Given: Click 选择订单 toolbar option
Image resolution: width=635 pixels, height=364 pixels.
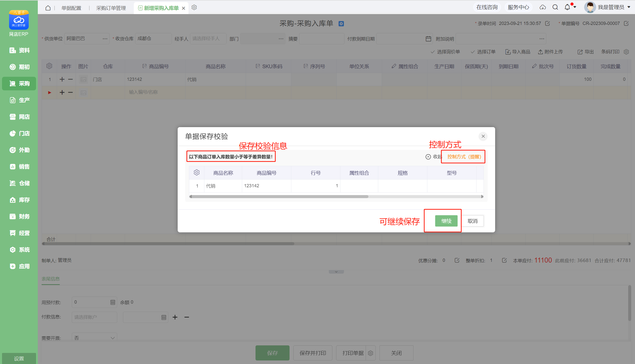Looking at the screenshot, I should tap(483, 52).
